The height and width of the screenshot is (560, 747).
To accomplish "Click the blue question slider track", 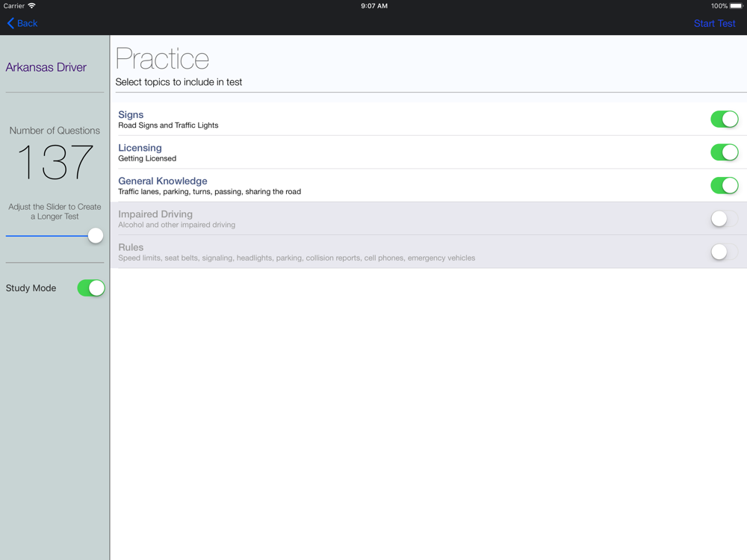I will 46,236.
